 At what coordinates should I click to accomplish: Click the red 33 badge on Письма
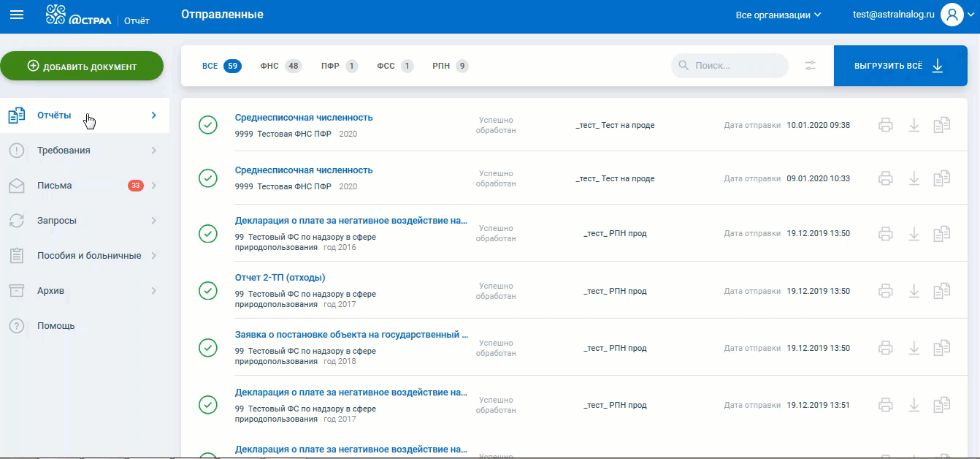(x=136, y=186)
